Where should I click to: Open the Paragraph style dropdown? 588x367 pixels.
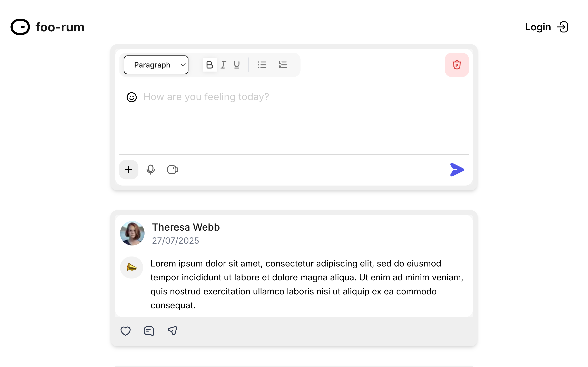tap(156, 65)
